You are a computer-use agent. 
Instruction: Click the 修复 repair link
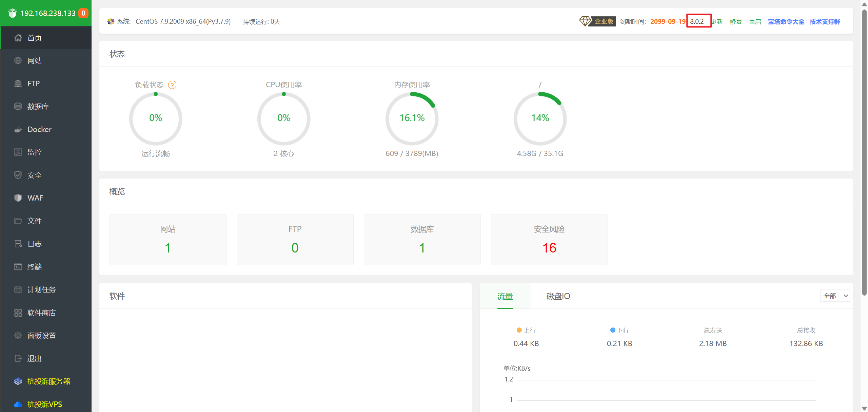pyautogui.click(x=736, y=22)
